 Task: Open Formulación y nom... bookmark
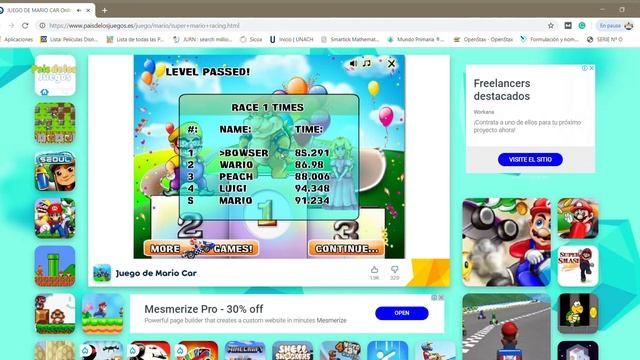tap(550, 39)
